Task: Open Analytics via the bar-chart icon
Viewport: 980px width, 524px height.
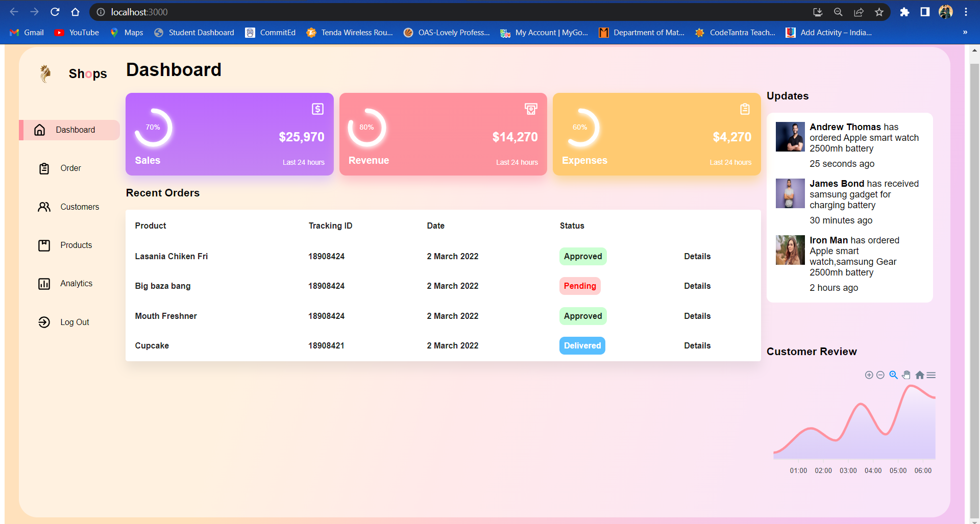Action: pos(44,283)
